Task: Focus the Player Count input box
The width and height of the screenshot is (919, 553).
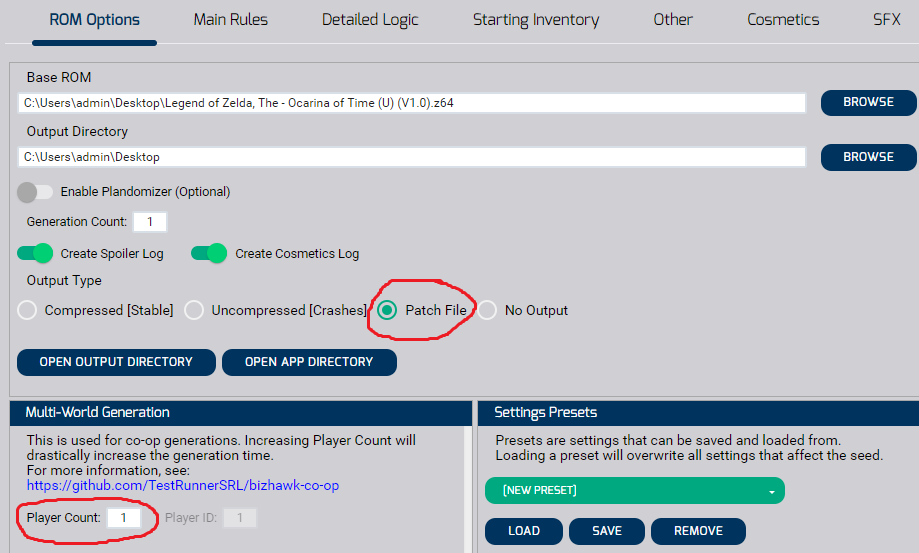Action: (x=124, y=518)
